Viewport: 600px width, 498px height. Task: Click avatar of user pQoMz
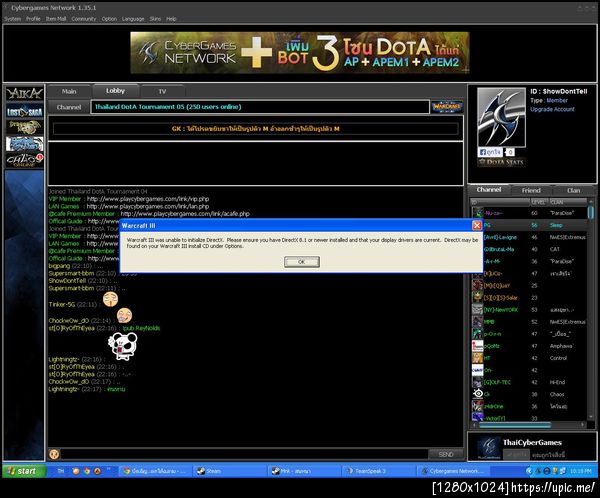pyautogui.click(x=478, y=346)
